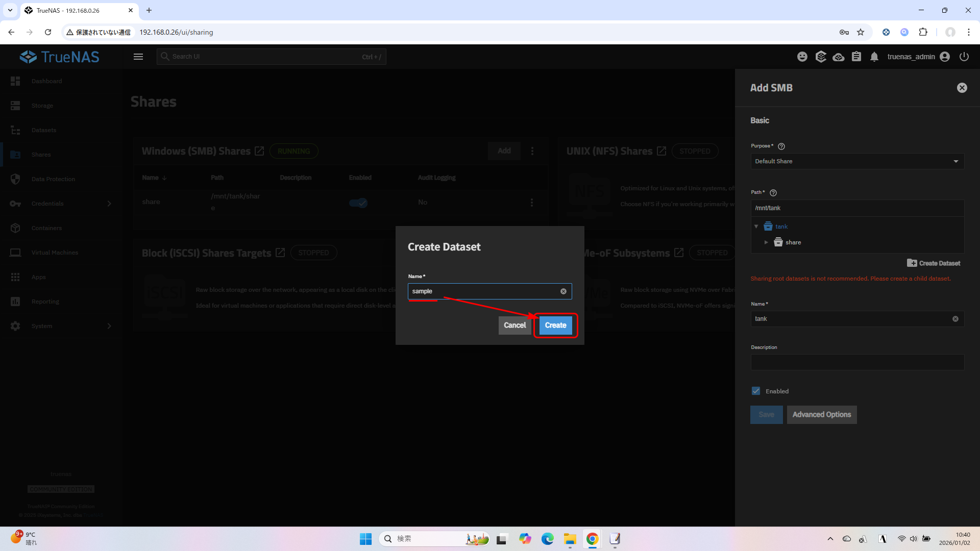The image size is (980, 551).
Task: Clear the dataset Name field
Action: click(563, 291)
